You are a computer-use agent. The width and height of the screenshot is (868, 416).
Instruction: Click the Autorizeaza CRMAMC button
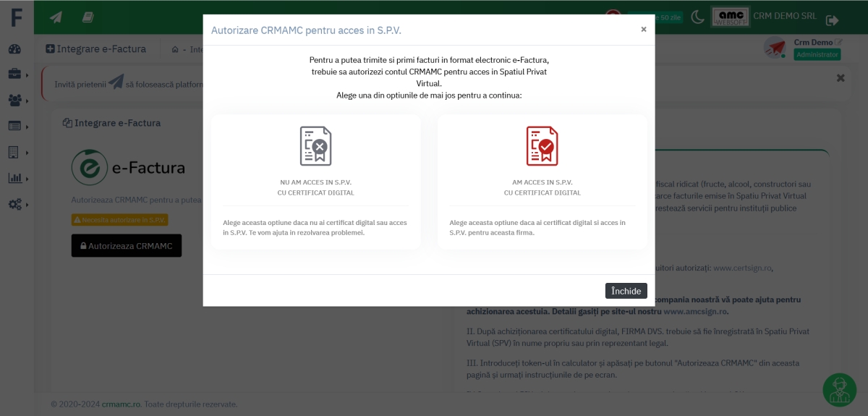(x=126, y=246)
